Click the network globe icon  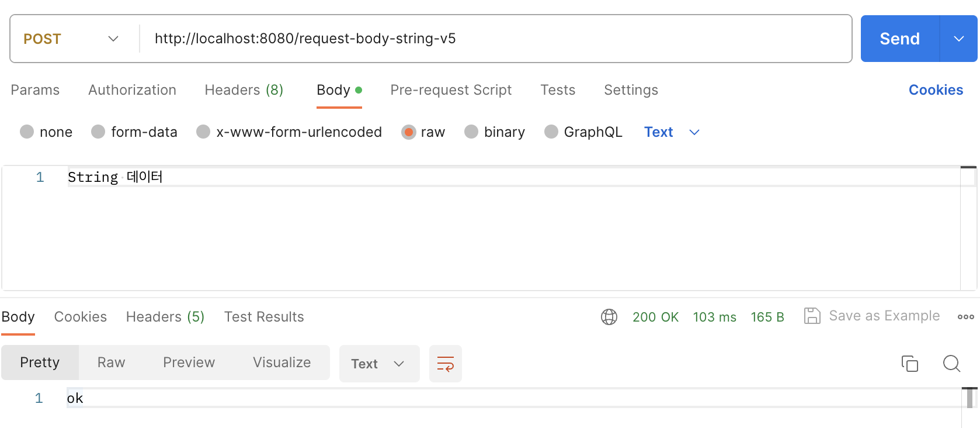click(609, 317)
